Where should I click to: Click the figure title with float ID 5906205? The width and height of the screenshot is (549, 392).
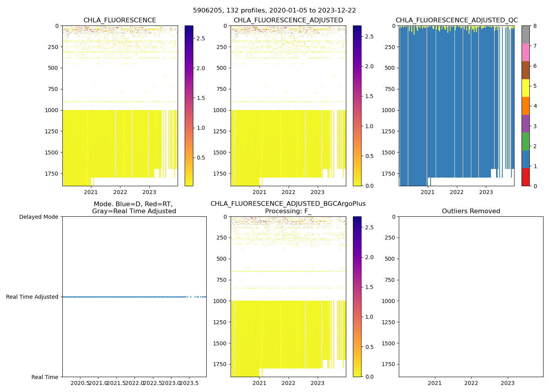[x=274, y=11]
